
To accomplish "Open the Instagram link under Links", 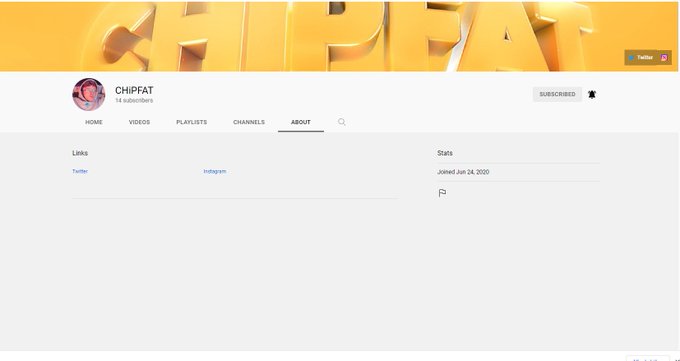I will point(215,171).
